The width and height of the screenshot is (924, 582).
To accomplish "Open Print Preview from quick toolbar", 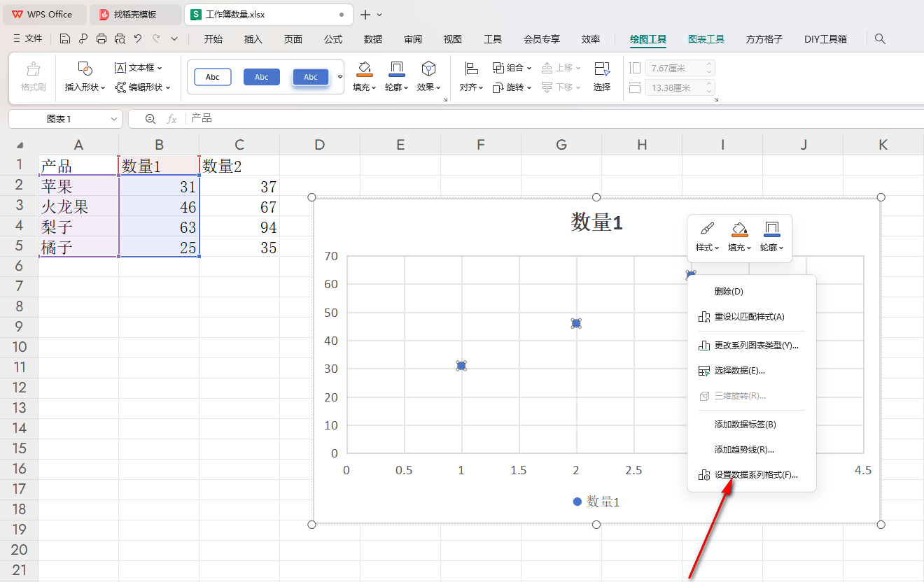I will [x=120, y=39].
